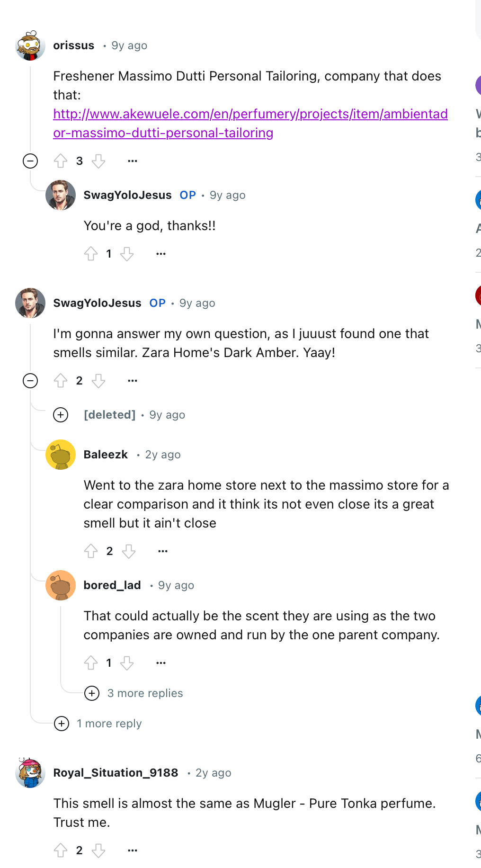
Task: Open Baleezk's user profile
Action: (106, 455)
